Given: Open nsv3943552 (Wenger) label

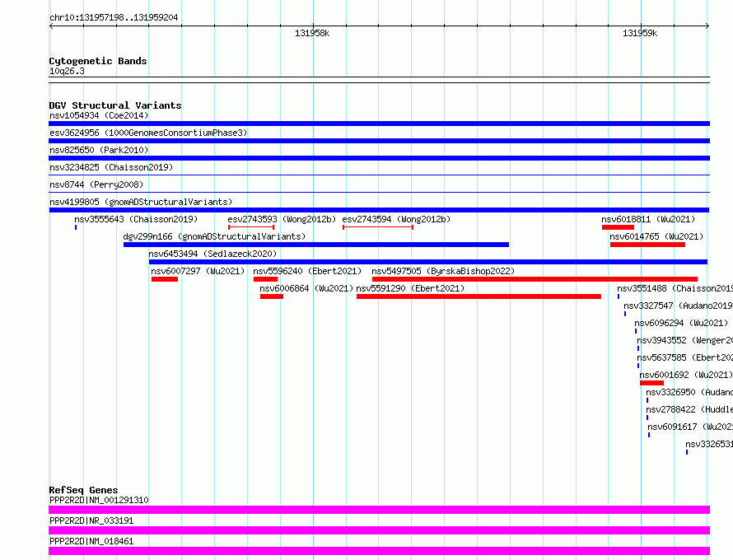Looking at the screenshot, I should pos(685,340).
